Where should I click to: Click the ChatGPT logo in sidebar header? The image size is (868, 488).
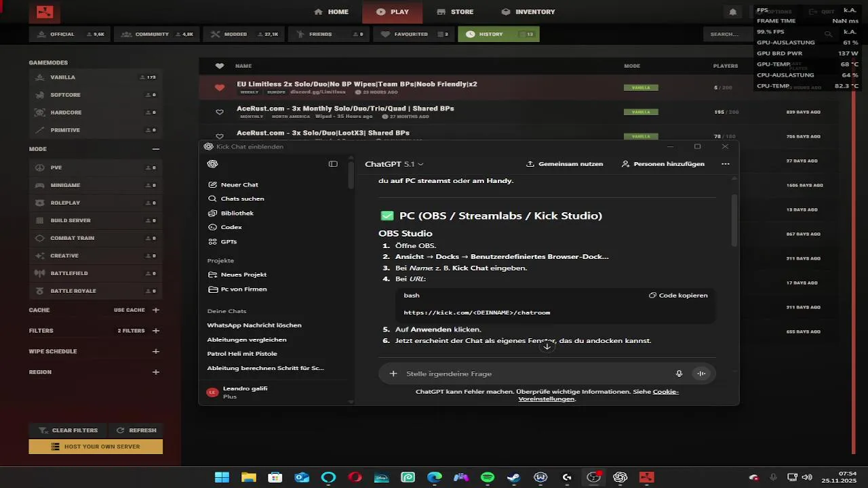(x=212, y=164)
